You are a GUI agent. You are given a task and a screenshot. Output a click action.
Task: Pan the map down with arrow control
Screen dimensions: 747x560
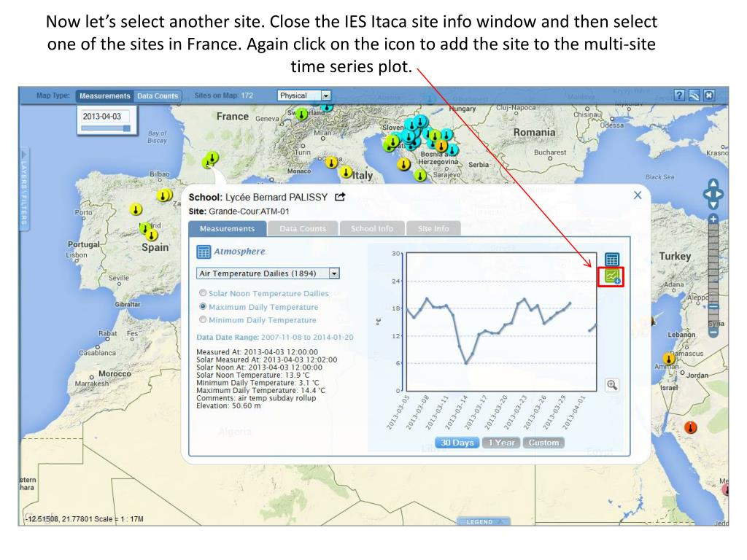click(713, 205)
